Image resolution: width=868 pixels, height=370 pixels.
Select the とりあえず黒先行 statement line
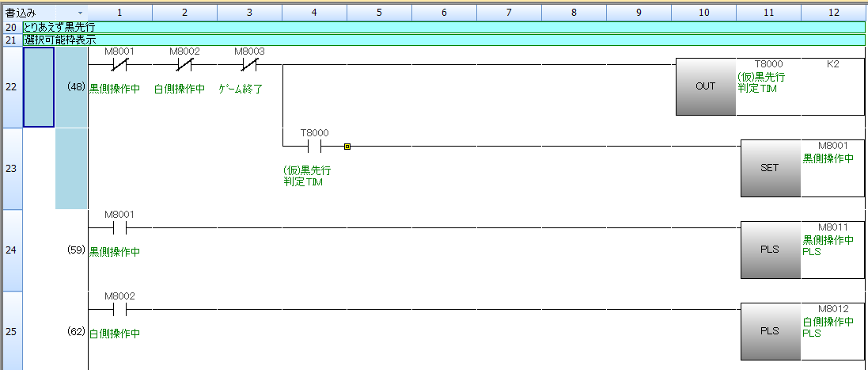coord(60,27)
